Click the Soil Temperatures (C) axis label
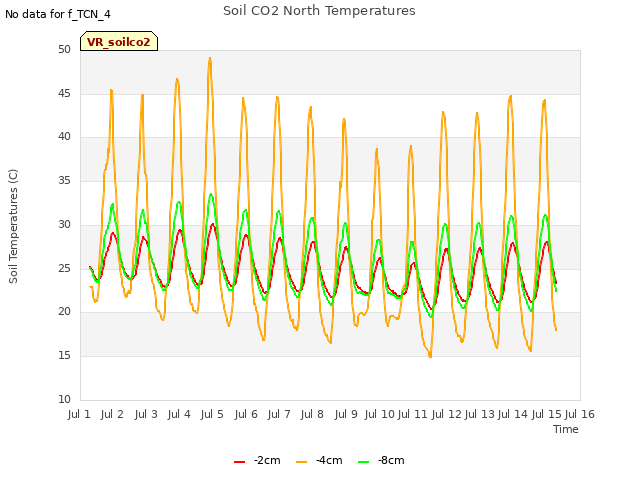 [x=13, y=226]
